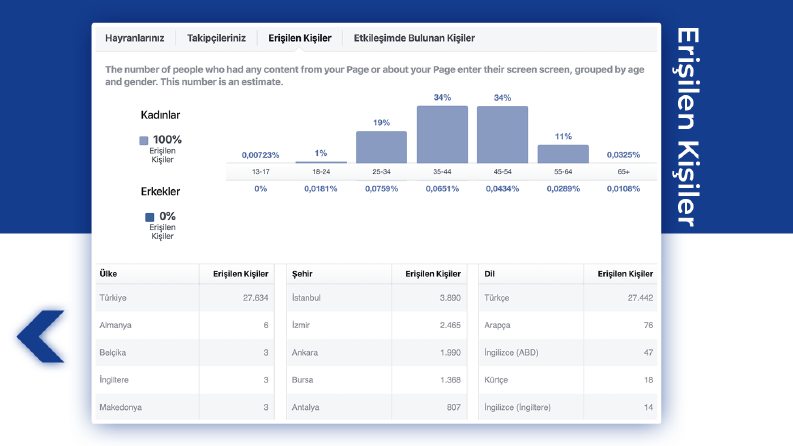
Task: Select the 65+ age label
Action: (x=624, y=172)
